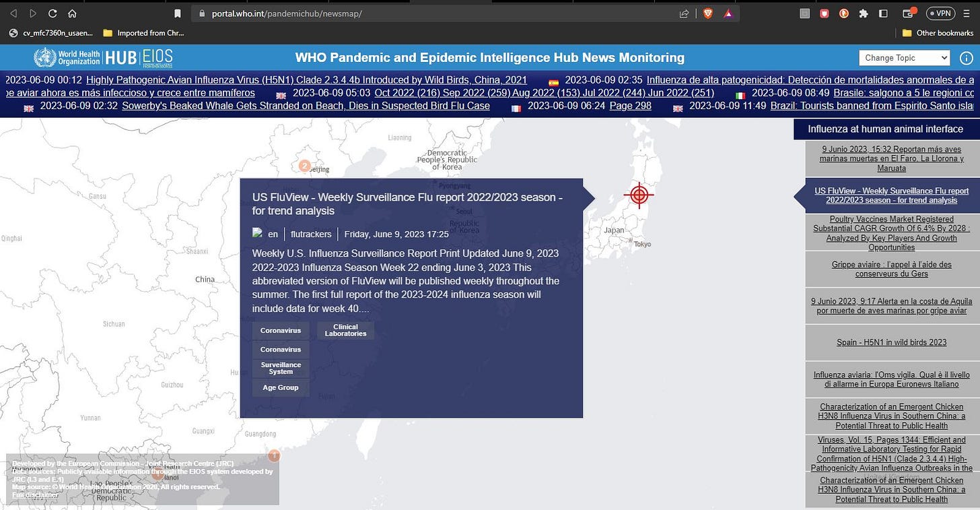Click the red target marker on Japan
Screen dimensions: 980x510
pyautogui.click(x=639, y=195)
